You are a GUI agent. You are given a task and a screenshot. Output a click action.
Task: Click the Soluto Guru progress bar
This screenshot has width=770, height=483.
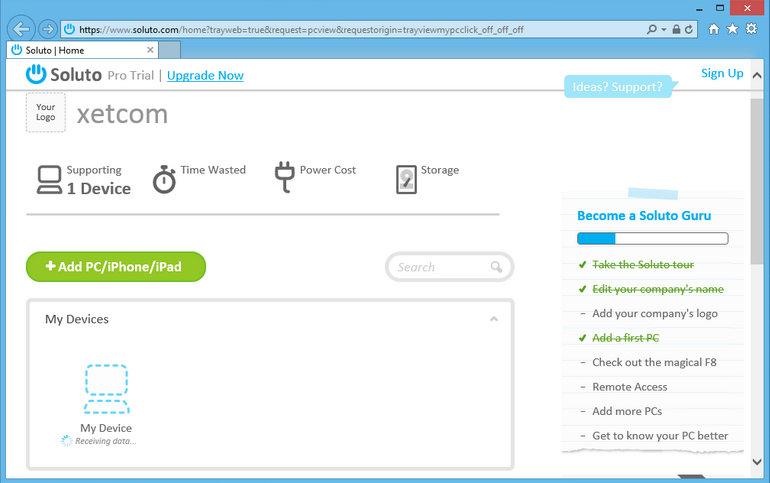coord(653,239)
